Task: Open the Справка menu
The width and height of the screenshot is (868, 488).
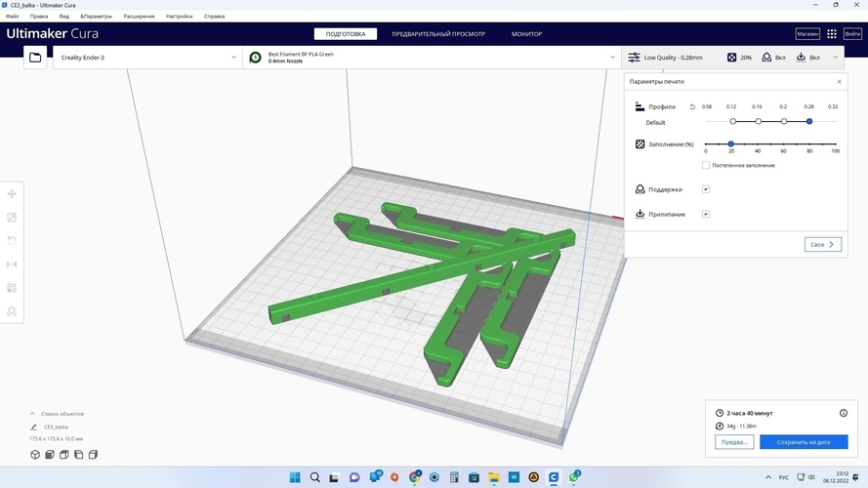Action: [x=214, y=17]
